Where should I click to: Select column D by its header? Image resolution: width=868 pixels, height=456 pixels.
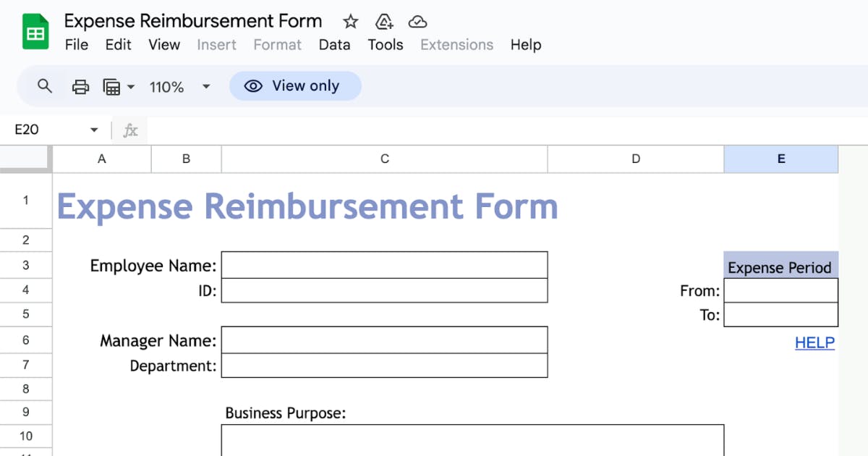point(635,159)
